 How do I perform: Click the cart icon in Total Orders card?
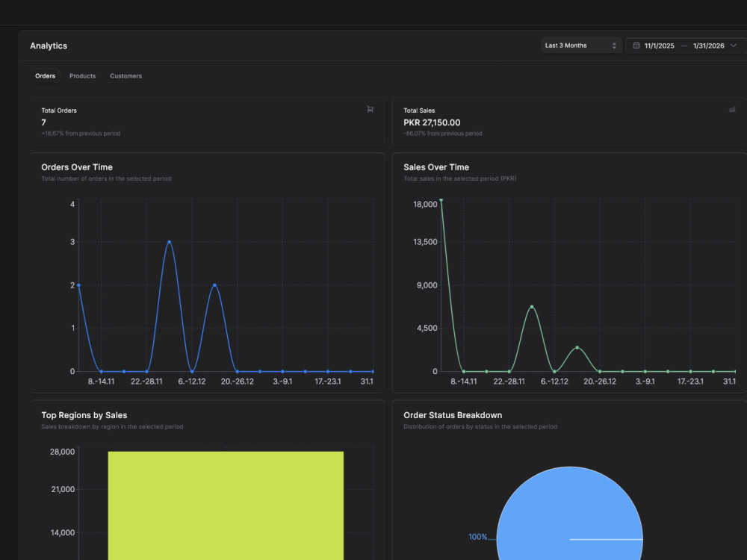tap(371, 110)
